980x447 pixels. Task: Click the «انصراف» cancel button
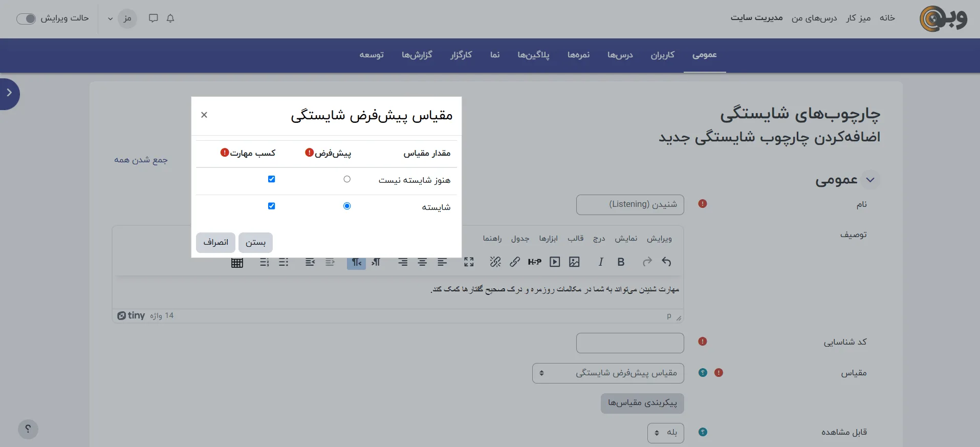point(215,243)
